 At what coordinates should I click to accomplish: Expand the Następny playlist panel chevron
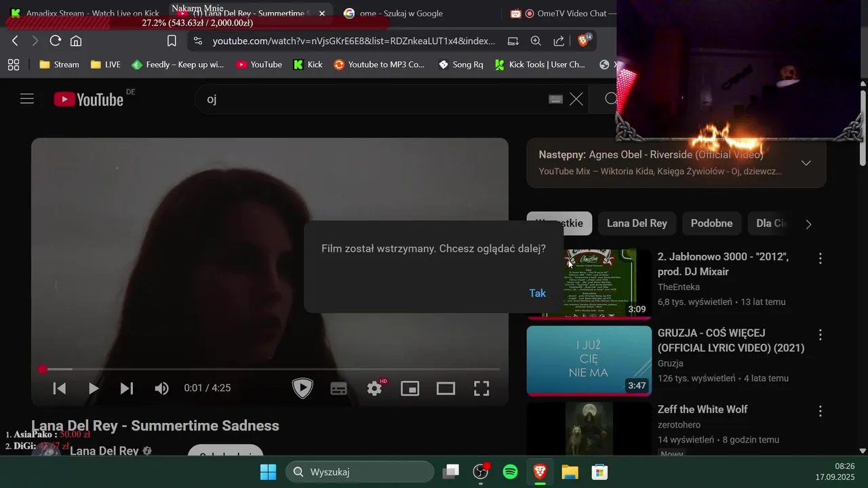click(x=806, y=163)
